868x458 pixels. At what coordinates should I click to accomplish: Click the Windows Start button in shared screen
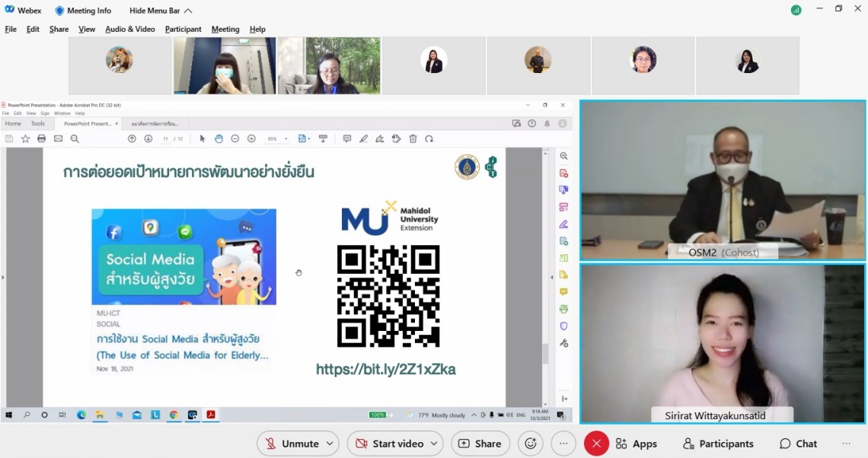coord(9,415)
